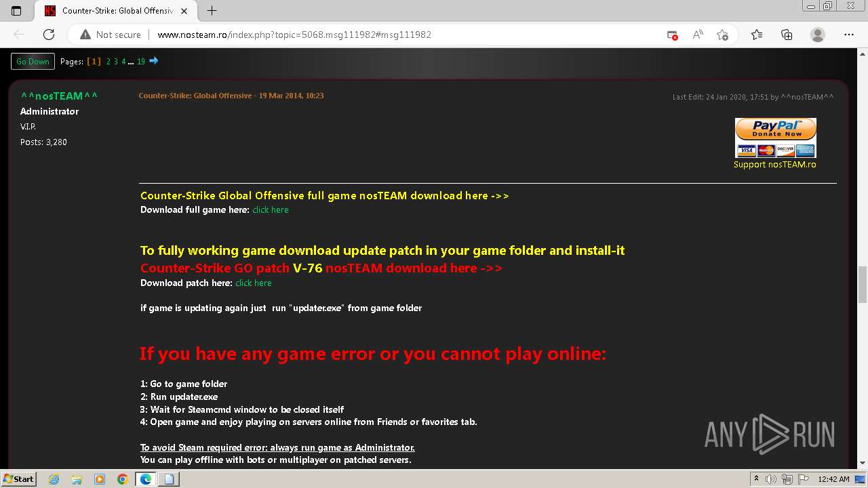The height and width of the screenshot is (488, 868).
Task: Click the taskbar clock 12:42 AM
Action: click(x=833, y=479)
